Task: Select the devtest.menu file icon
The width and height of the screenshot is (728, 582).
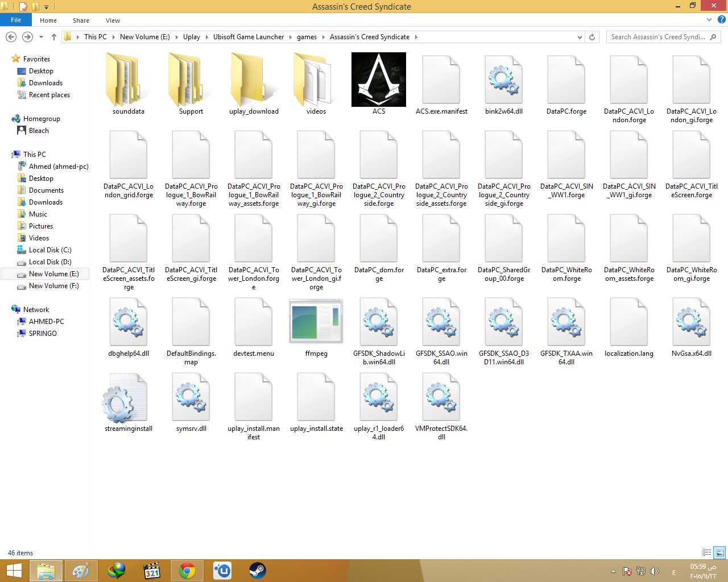Action: click(x=254, y=322)
